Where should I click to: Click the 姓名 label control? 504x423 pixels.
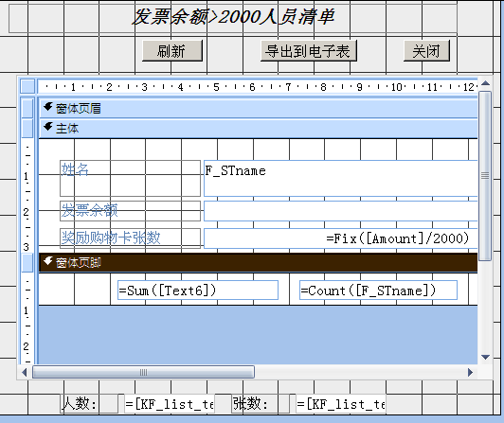click(130, 178)
